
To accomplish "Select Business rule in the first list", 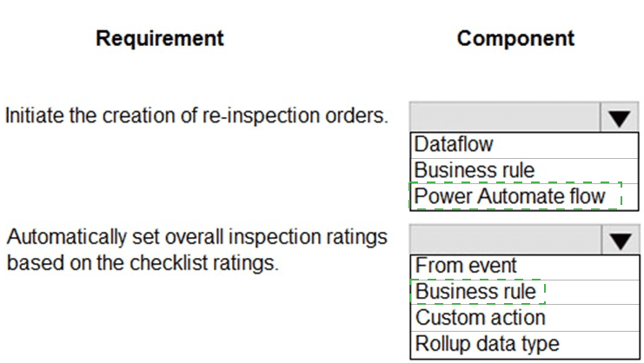I will [524, 171].
